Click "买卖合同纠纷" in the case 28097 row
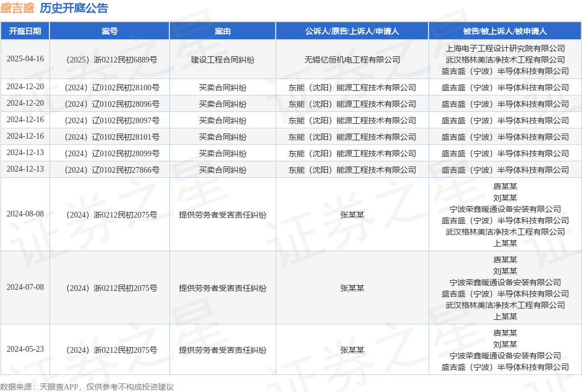Image resolution: width=582 pixels, height=392 pixels. [x=223, y=120]
